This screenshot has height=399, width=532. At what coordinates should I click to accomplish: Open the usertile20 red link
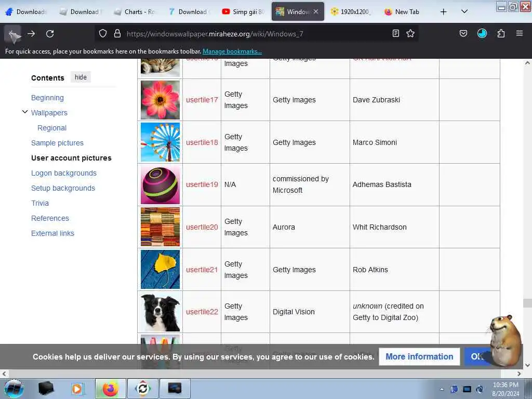pyautogui.click(x=202, y=227)
